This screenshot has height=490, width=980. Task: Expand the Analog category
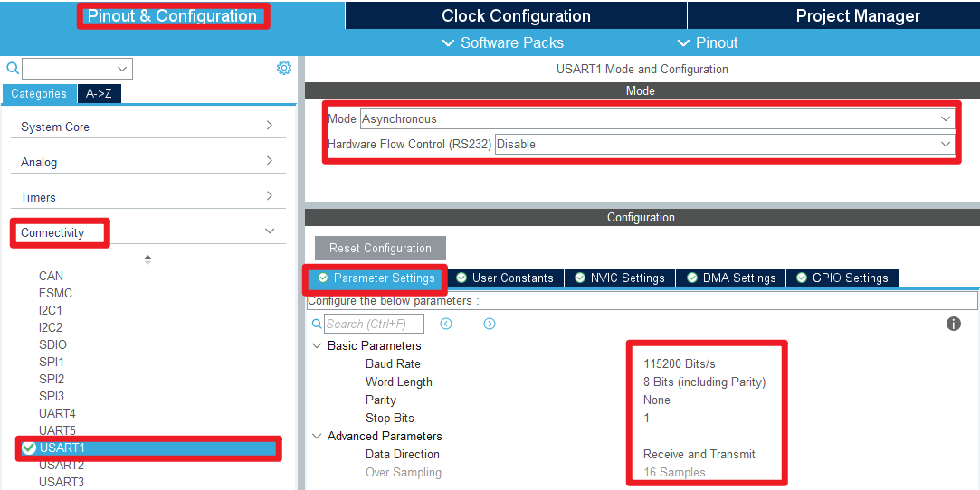click(x=148, y=162)
